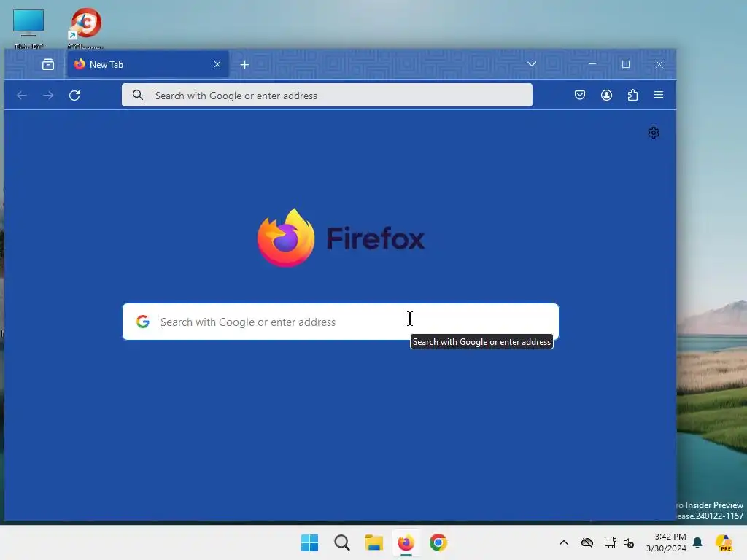The width and height of the screenshot is (747, 560).
Task: Go forward one page arrow
Action: click(48, 96)
